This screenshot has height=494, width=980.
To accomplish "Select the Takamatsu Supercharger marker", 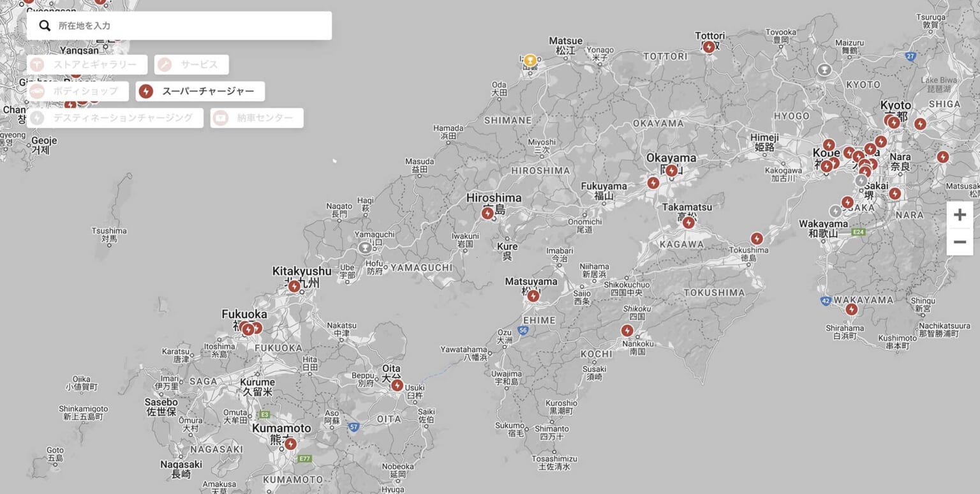I will pos(688,223).
